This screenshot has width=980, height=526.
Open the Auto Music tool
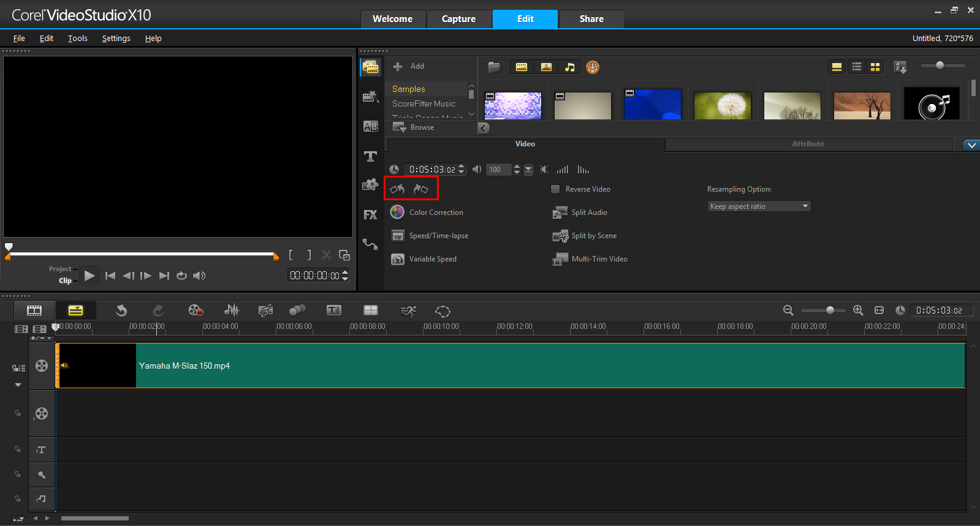pyautogui.click(x=265, y=310)
